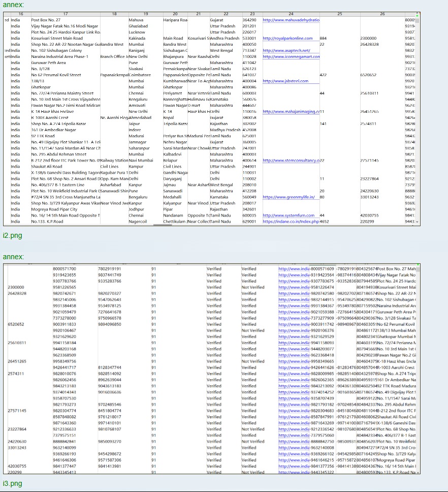Select column header 24
This screenshot has width=448, height=492.
291,14
